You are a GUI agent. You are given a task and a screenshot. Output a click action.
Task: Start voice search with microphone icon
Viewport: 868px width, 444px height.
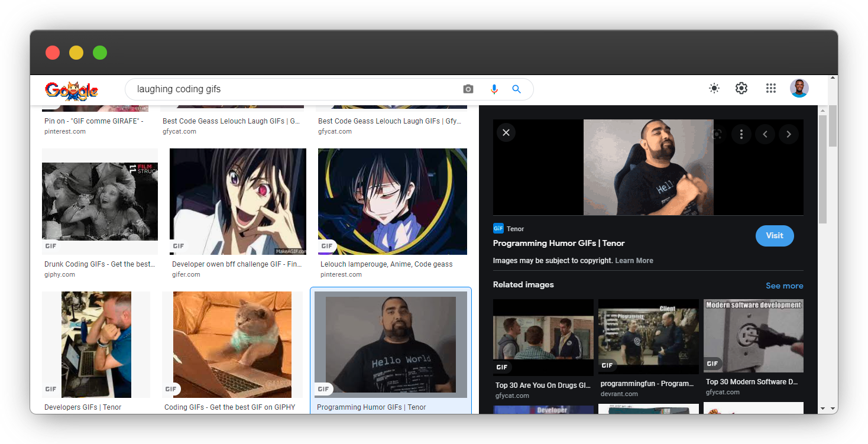pyautogui.click(x=494, y=89)
